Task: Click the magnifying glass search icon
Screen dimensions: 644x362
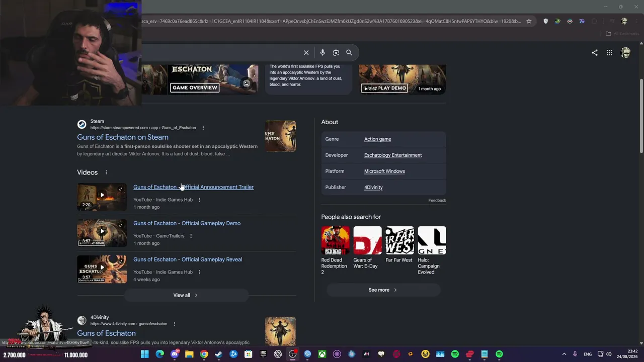Action: pyautogui.click(x=349, y=52)
